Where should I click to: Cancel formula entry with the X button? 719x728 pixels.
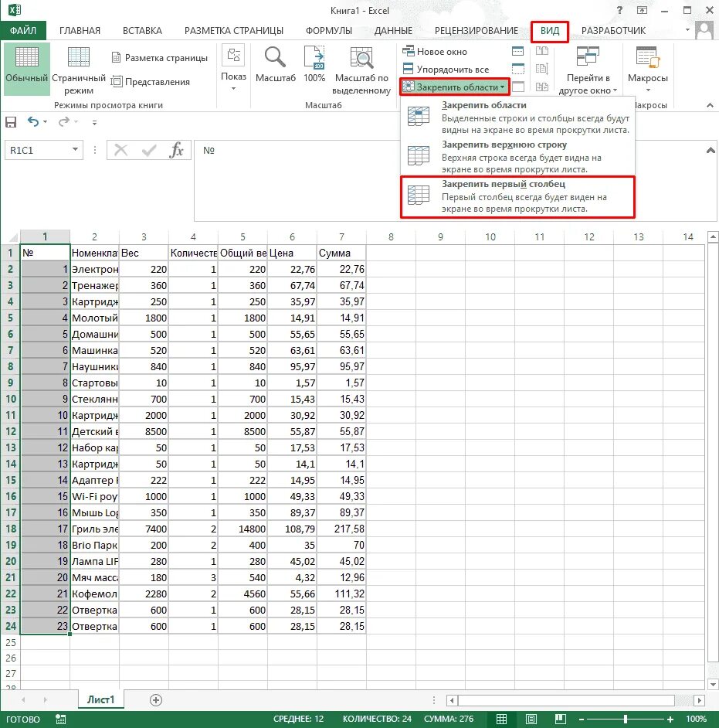coord(120,150)
